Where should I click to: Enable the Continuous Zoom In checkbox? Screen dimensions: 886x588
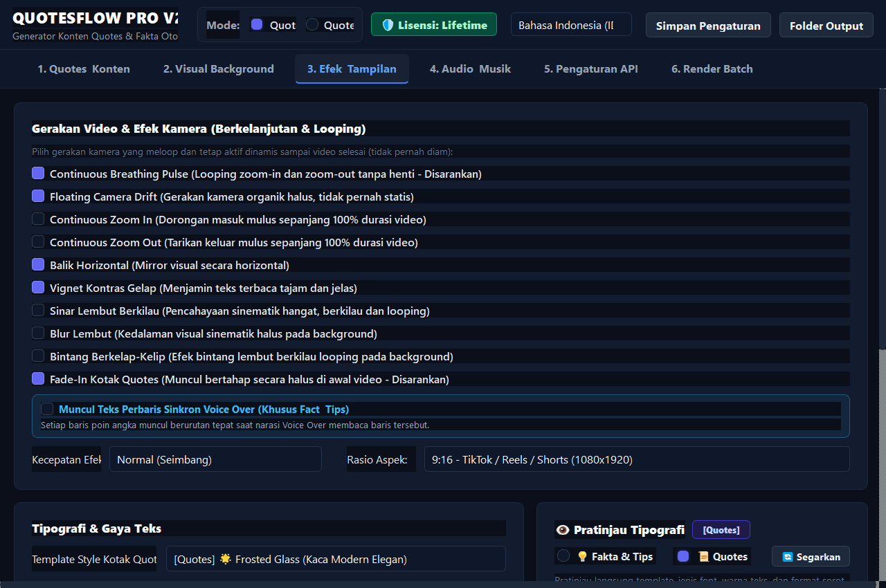click(38, 219)
